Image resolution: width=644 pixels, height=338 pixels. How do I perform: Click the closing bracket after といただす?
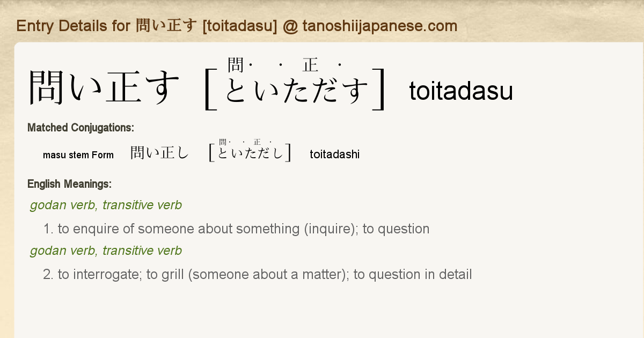(x=379, y=90)
